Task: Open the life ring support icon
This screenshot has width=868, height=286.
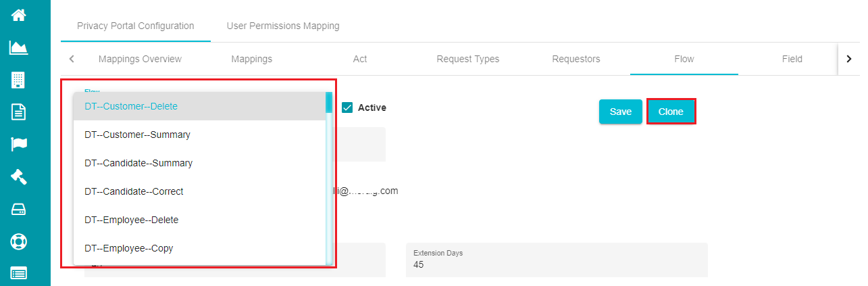Action: pyautogui.click(x=19, y=241)
